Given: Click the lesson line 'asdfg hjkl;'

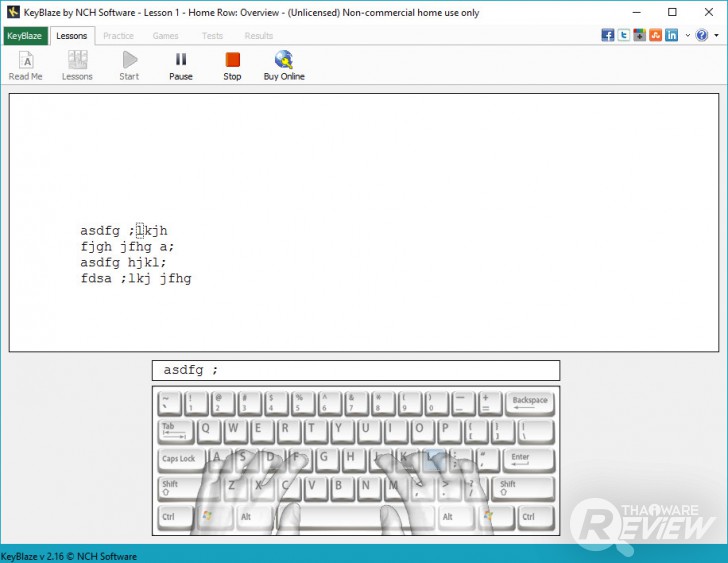Looking at the screenshot, I should (123, 262).
